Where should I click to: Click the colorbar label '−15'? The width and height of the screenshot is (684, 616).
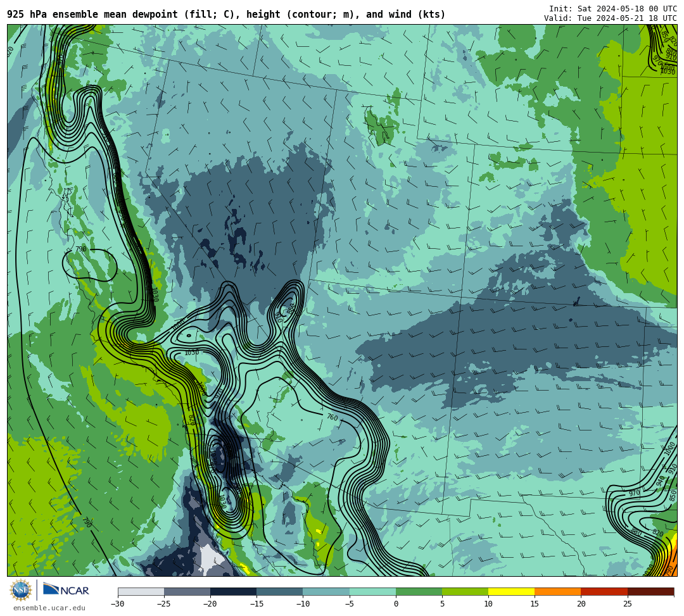tap(256, 604)
